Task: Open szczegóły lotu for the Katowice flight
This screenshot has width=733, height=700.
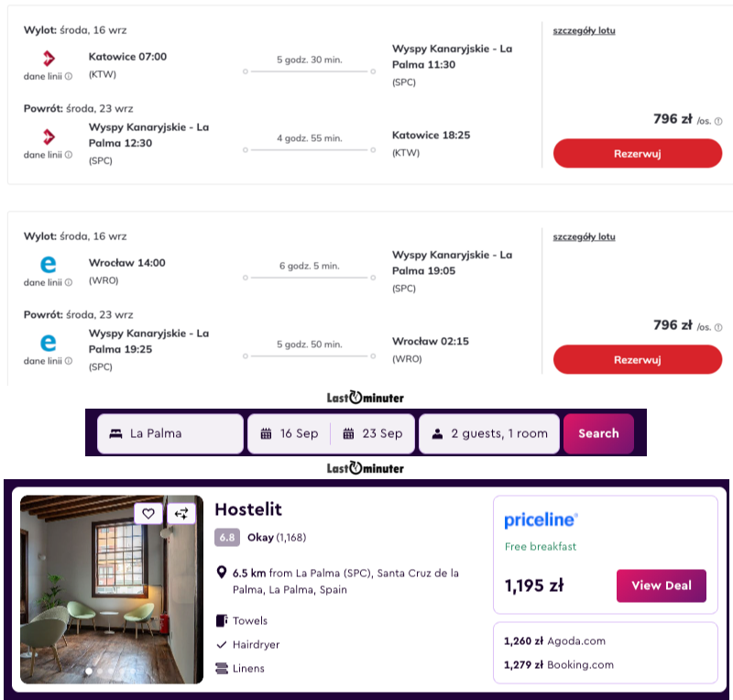Action: tap(584, 31)
